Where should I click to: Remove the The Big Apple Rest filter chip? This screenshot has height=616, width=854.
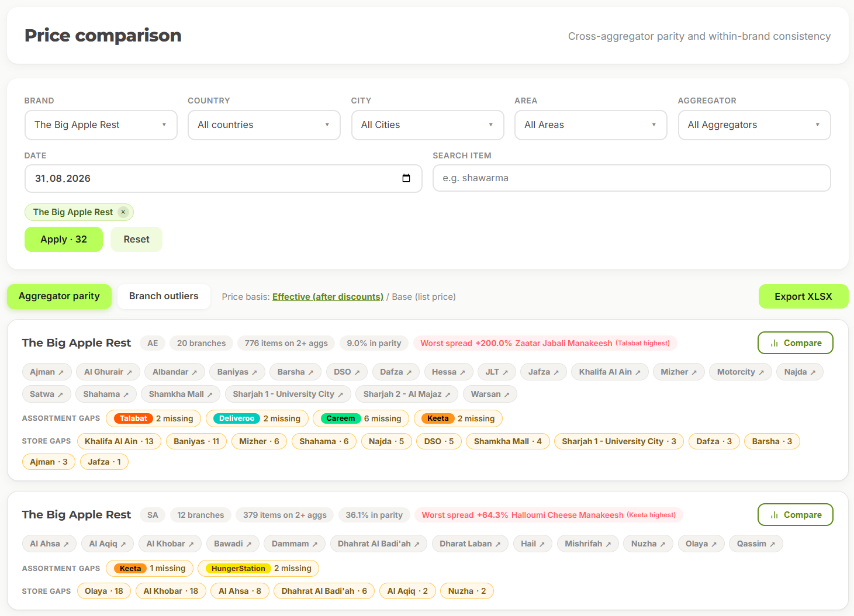(123, 212)
